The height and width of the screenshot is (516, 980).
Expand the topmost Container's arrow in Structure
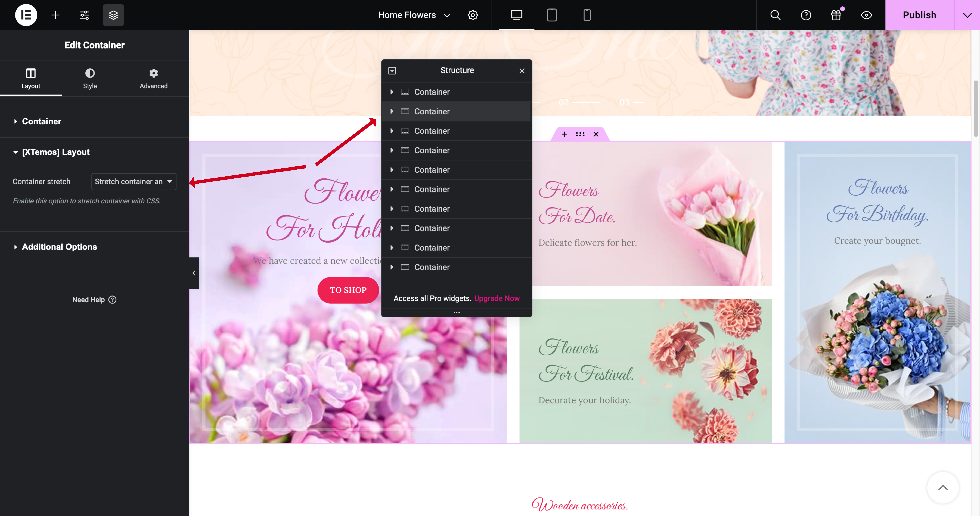[x=392, y=92]
